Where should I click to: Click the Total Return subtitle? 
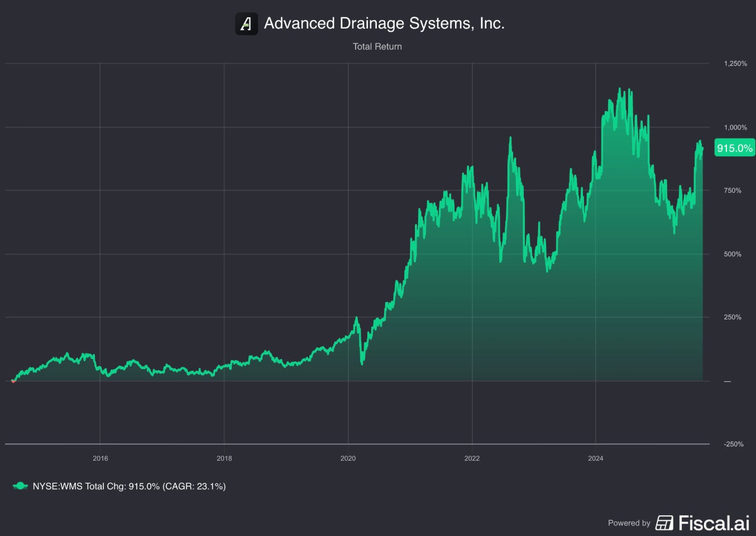tap(377, 46)
